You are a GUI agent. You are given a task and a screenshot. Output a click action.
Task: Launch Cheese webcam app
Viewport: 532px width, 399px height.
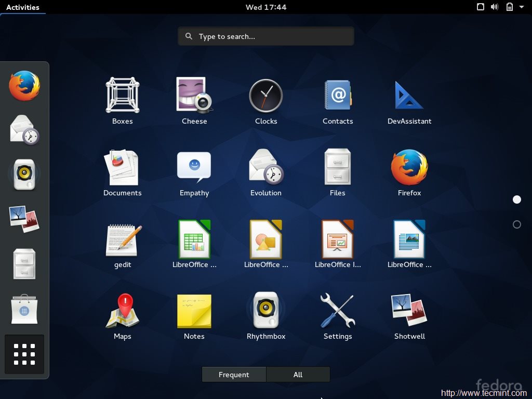coord(194,96)
